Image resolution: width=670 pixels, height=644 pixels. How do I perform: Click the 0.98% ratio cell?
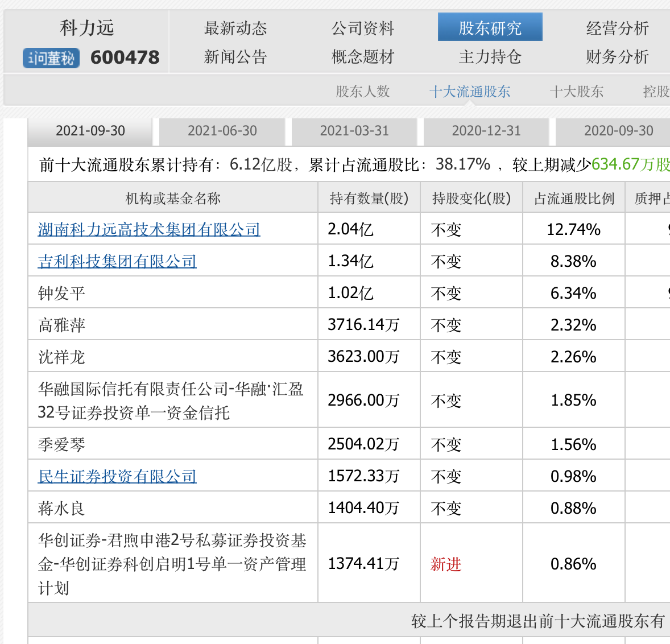click(x=574, y=476)
